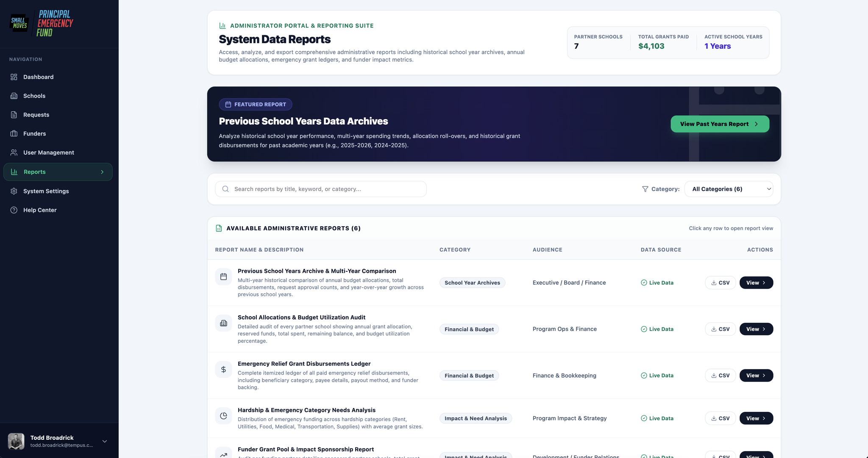
Task: Click the magnifier icon in the search box
Action: point(225,189)
